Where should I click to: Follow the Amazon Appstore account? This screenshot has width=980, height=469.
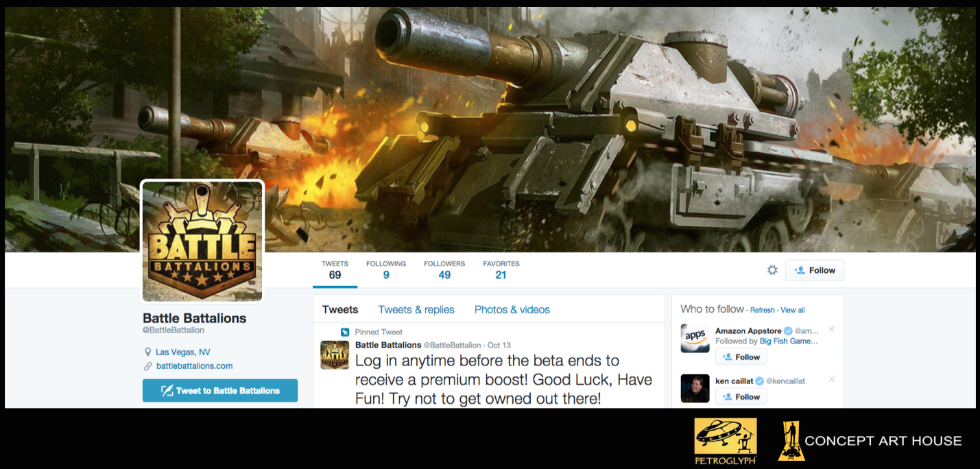[x=741, y=357]
